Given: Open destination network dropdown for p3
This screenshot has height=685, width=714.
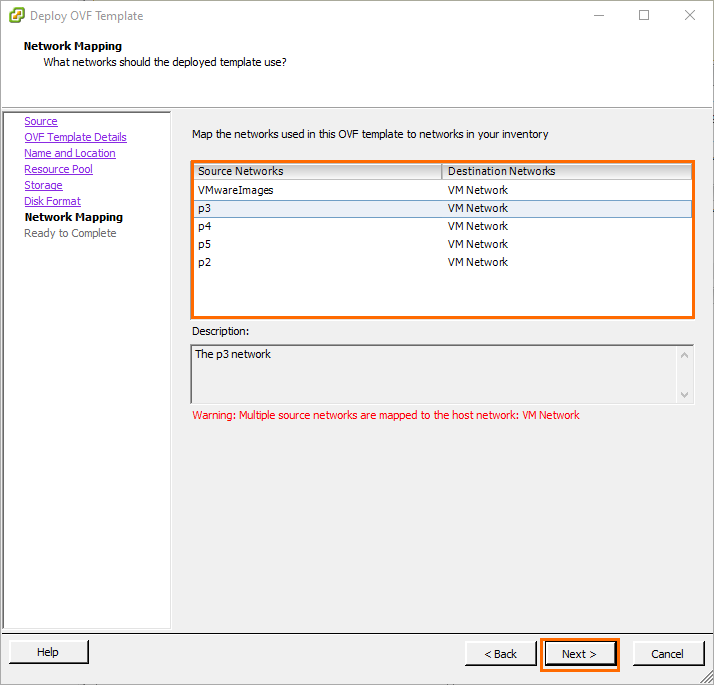Looking at the screenshot, I should [x=565, y=208].
